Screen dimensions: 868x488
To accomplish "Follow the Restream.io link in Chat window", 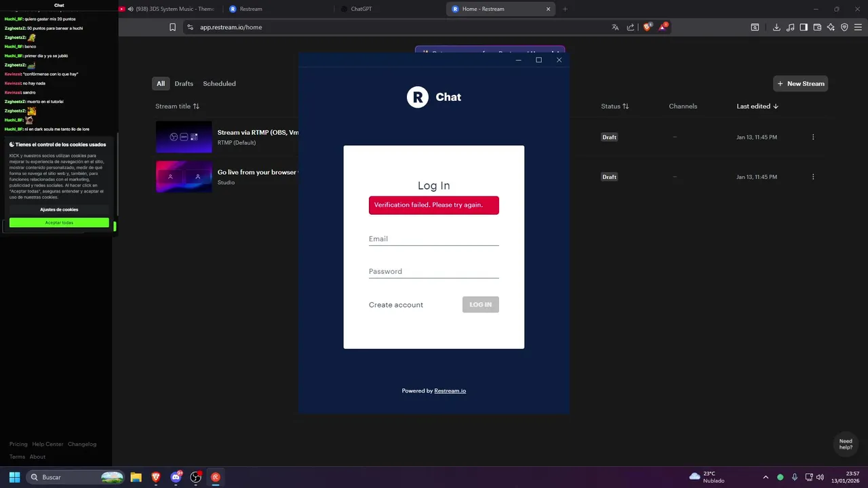I will pos(450,391).
